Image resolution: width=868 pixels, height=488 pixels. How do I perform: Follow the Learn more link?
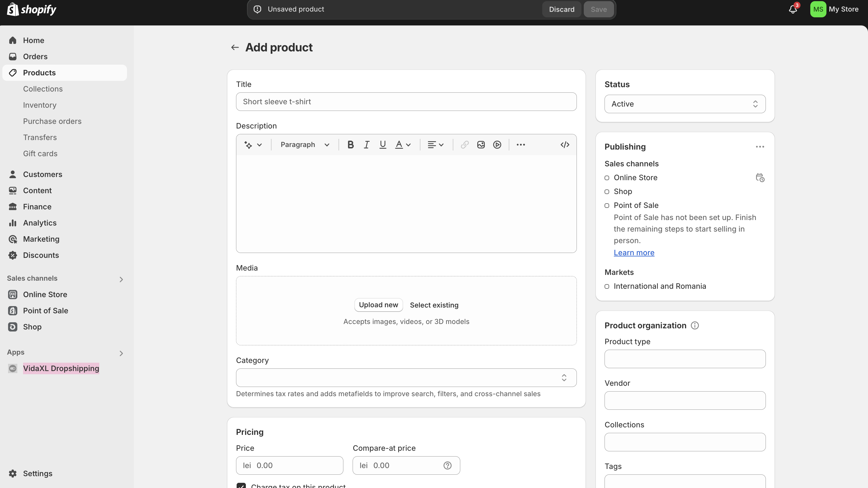coord(634,253)
